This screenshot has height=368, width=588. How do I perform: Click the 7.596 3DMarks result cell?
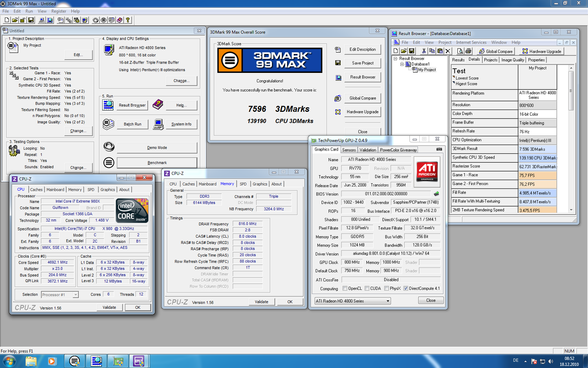[x=537, y=149]
